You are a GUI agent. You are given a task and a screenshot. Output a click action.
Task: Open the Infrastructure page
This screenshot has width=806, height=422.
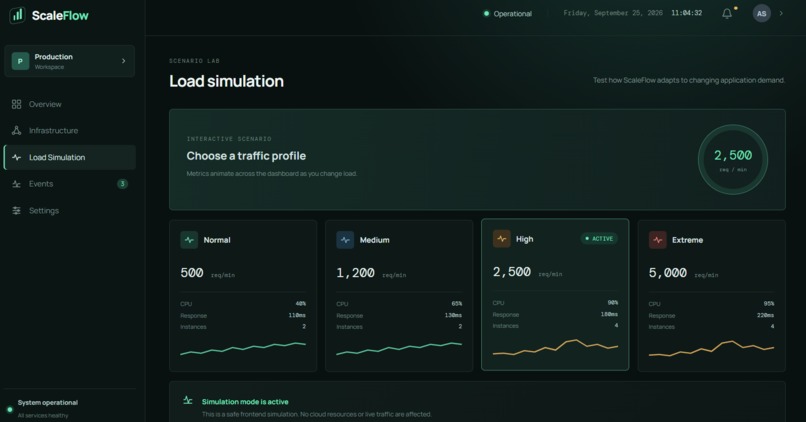[x=70, y=131]
